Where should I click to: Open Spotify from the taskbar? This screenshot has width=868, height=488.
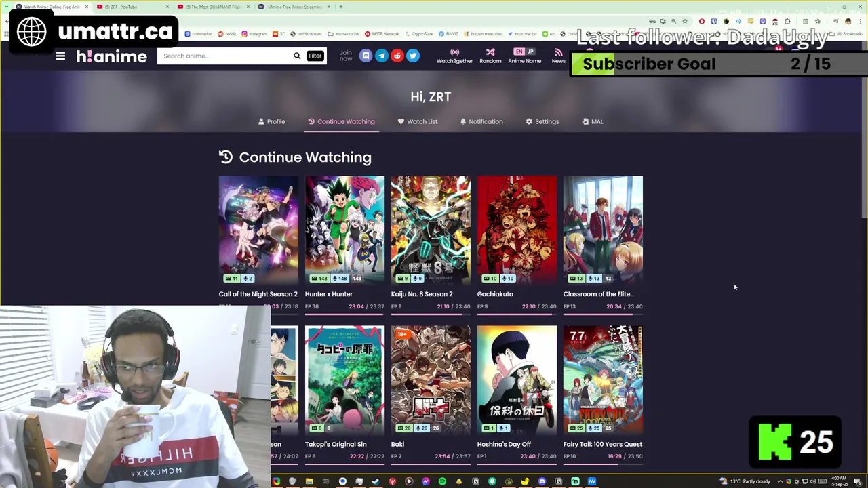442,481
